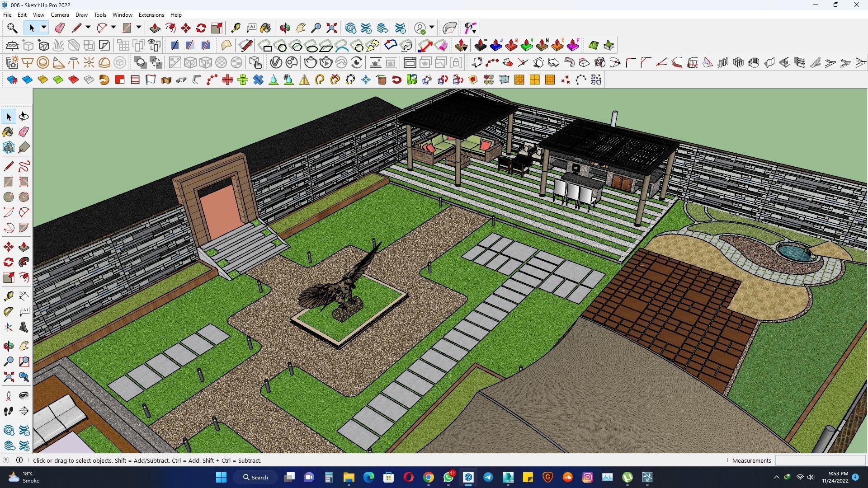Select the Paint Bucket tool

coord(265,28)
